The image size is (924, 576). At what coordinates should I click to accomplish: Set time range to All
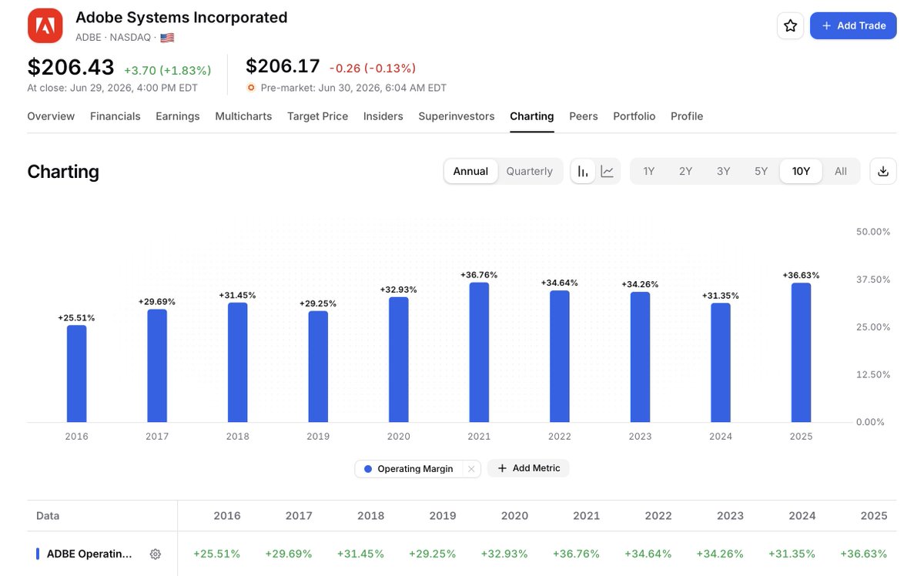coord(841,171)
